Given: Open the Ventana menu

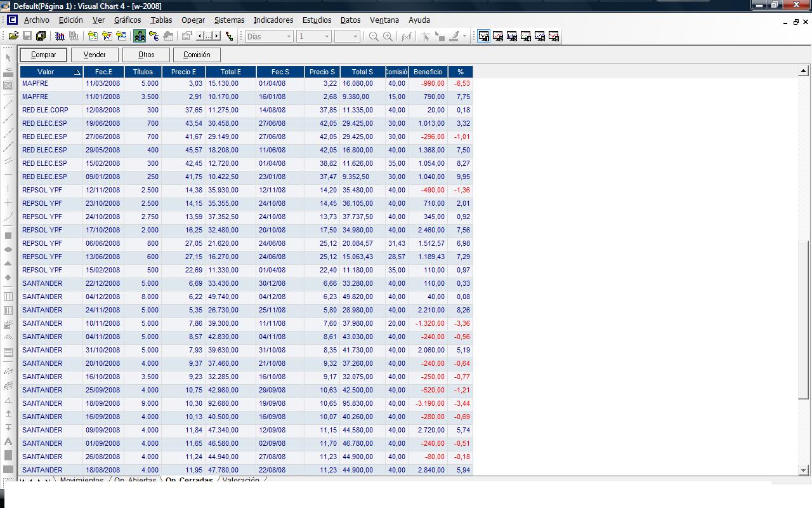Looking at the screenshot, I should coord(384,20).
